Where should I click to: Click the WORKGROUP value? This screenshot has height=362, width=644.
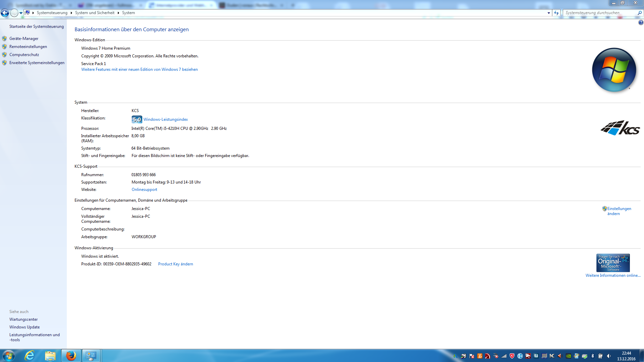click(144, 237)
